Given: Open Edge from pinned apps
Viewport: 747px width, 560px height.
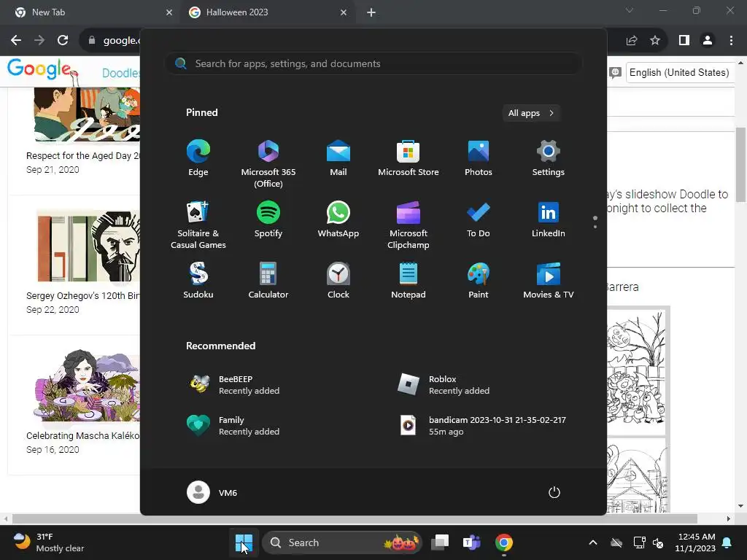Looking at the screenshot, I should pyautogui.click(x=198, y=158).
